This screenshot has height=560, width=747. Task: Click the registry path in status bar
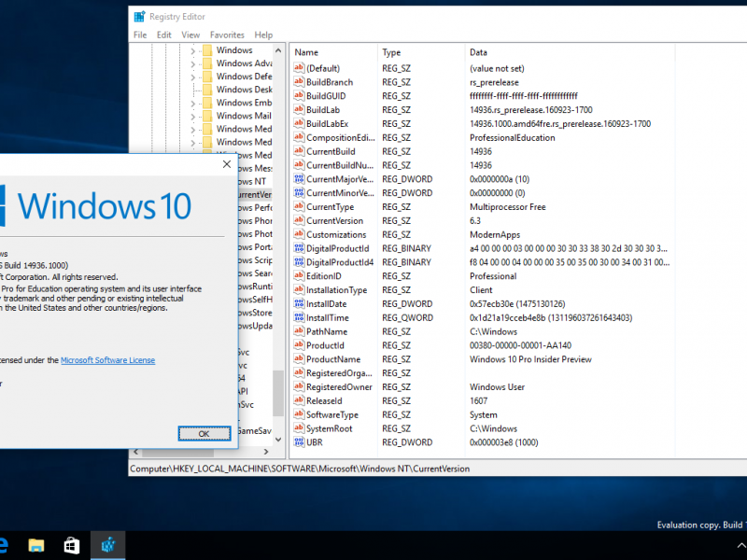pos(300,469)
